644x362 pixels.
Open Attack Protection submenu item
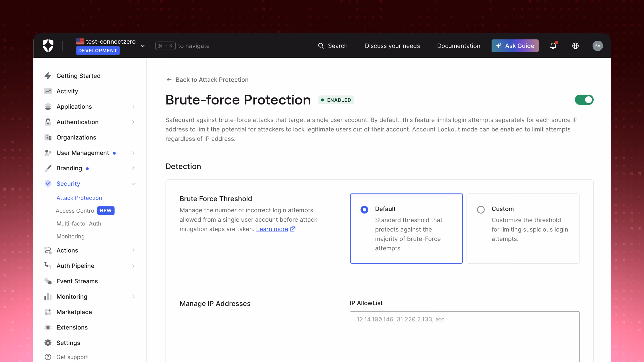79,198
